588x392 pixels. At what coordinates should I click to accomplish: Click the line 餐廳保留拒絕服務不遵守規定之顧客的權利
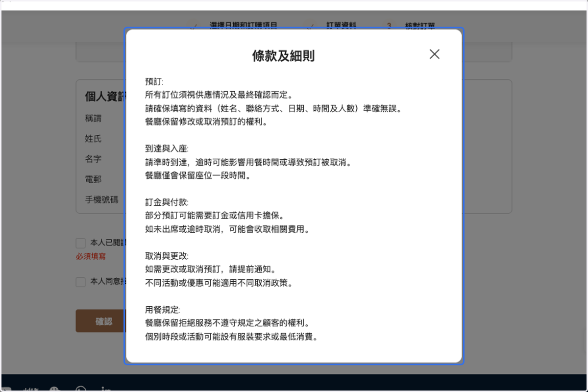pyautogui.click(x=227, y=323)
